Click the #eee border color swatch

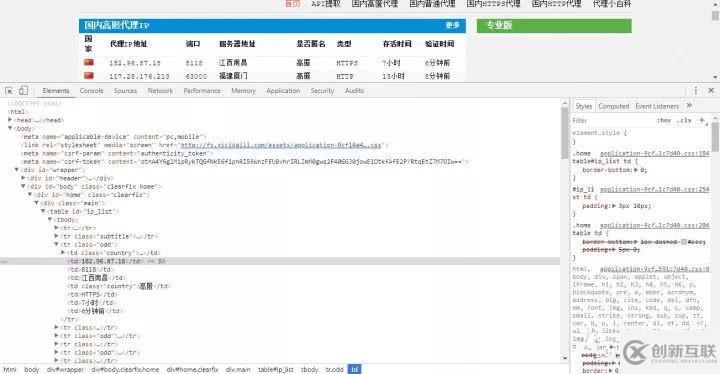(684, 242)
